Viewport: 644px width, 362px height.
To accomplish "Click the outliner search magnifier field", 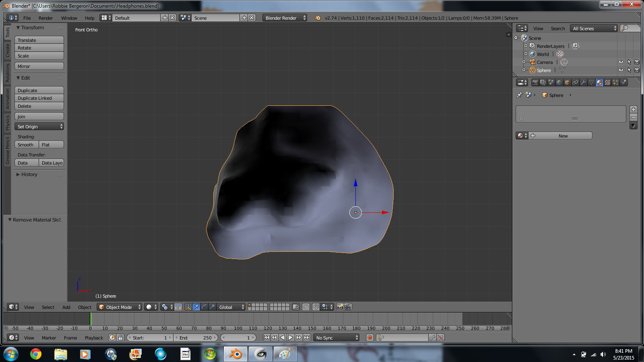I will point(630,28).
